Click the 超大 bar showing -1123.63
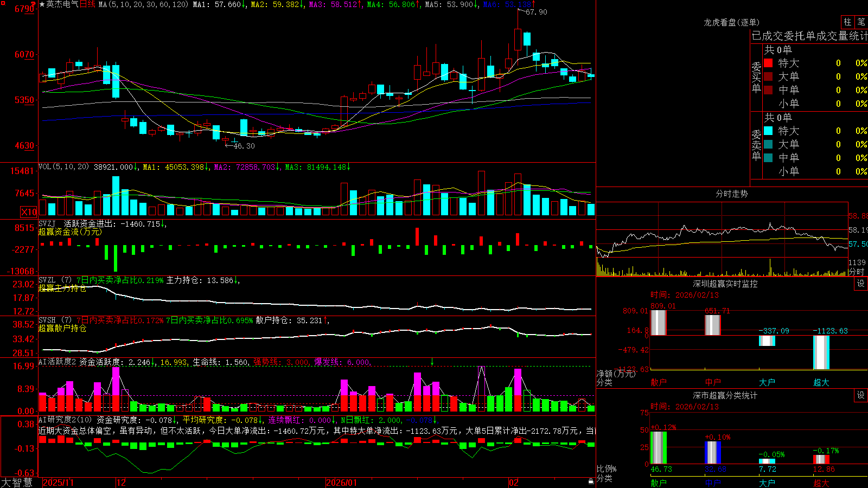Viewport: 868px width, 488px height. tap(821, 352)
